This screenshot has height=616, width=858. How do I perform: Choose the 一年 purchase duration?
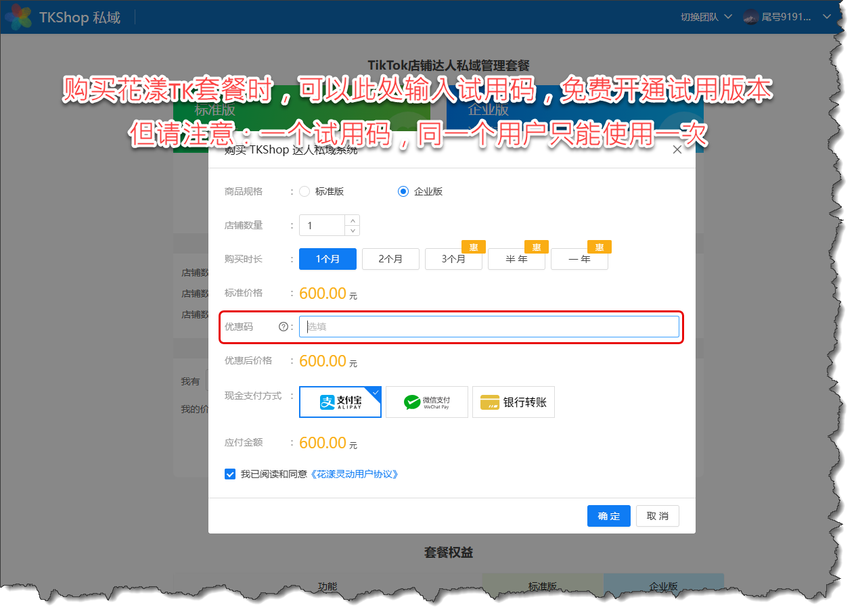(x=579, y=259)
